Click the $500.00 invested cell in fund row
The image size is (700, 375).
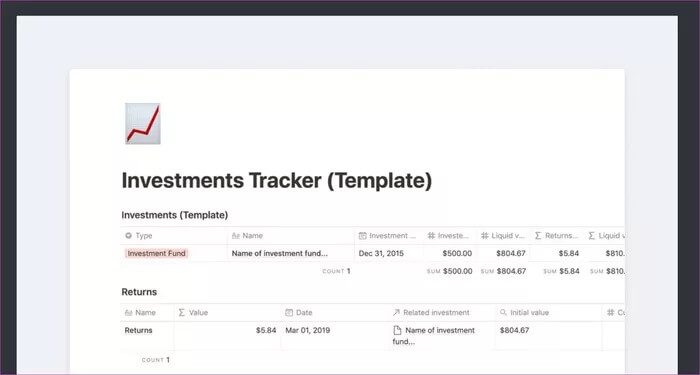coord(457,254)
